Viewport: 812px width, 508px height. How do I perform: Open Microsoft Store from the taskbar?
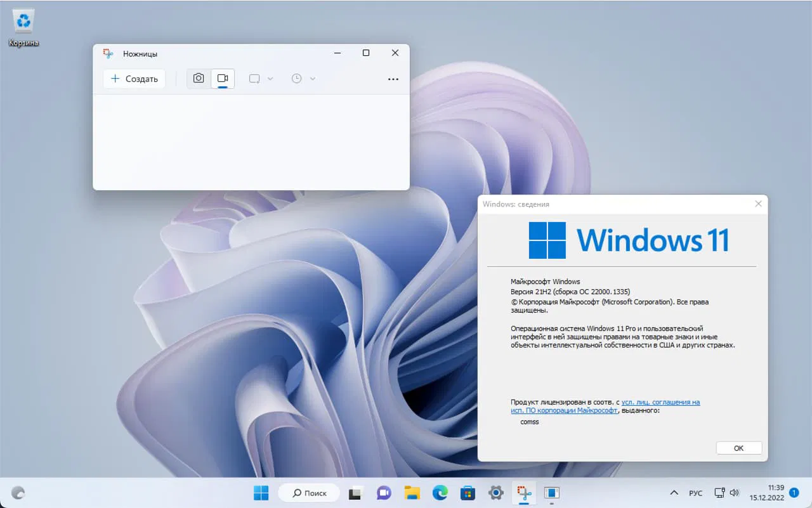pos(468,493)
